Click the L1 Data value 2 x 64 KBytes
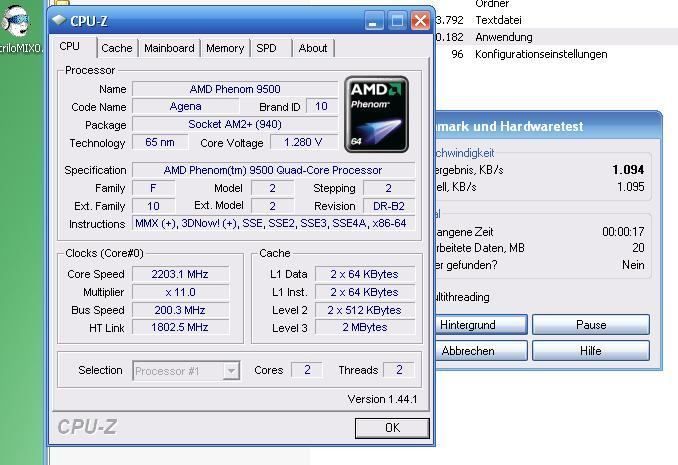Image resolution: width=678 pixels, height=465 pixels. coord(365,274)
